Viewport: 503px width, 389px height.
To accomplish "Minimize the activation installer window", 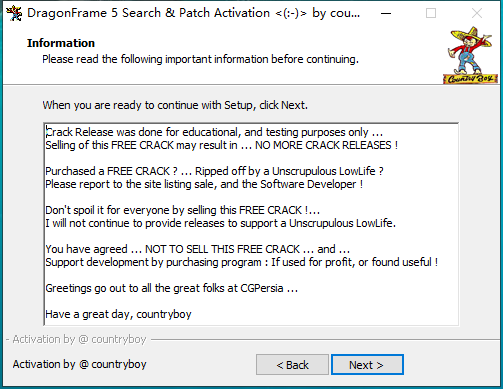I will point(386,13).
